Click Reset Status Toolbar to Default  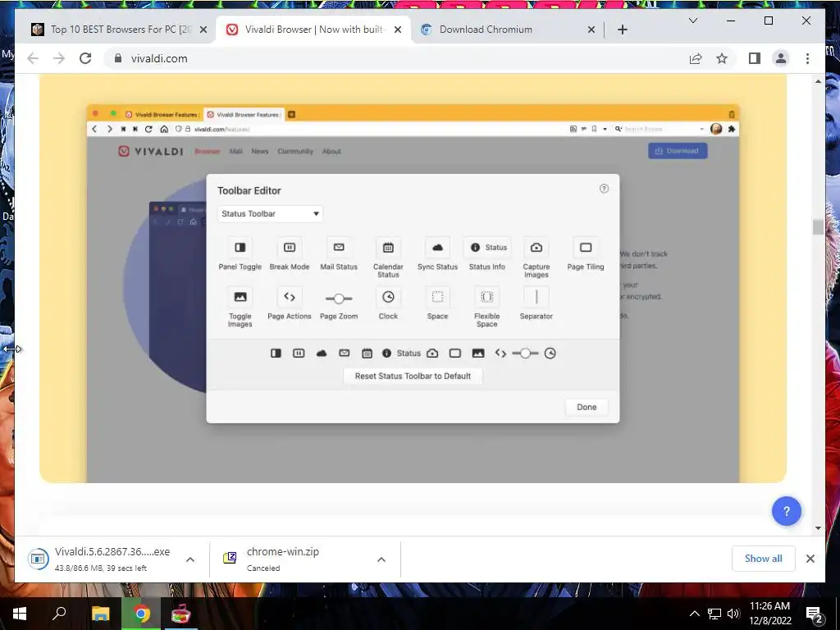point(413,376)
